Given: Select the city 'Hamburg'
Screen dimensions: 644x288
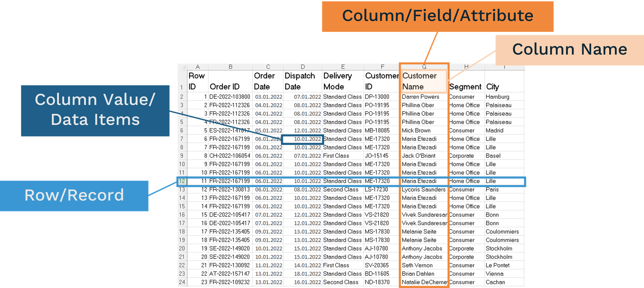Looking at the screenshot, I should tap(504, 97).
